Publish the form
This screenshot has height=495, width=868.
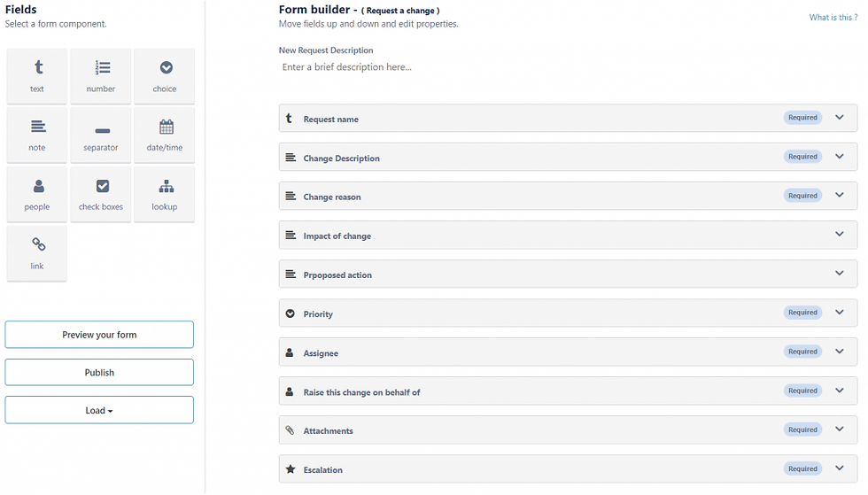click(x=99, y=373)
